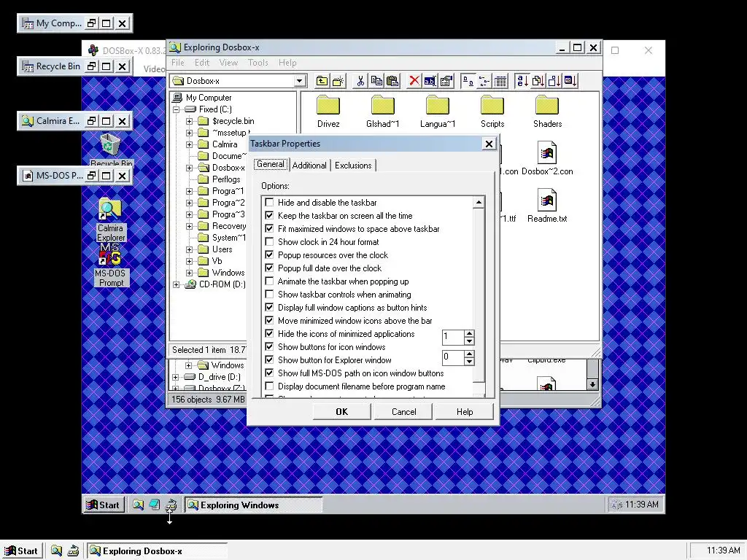This screenshot has width=747, height=560.
Task: Create a new folder via toolbar icon
Action: pos(338,81)
